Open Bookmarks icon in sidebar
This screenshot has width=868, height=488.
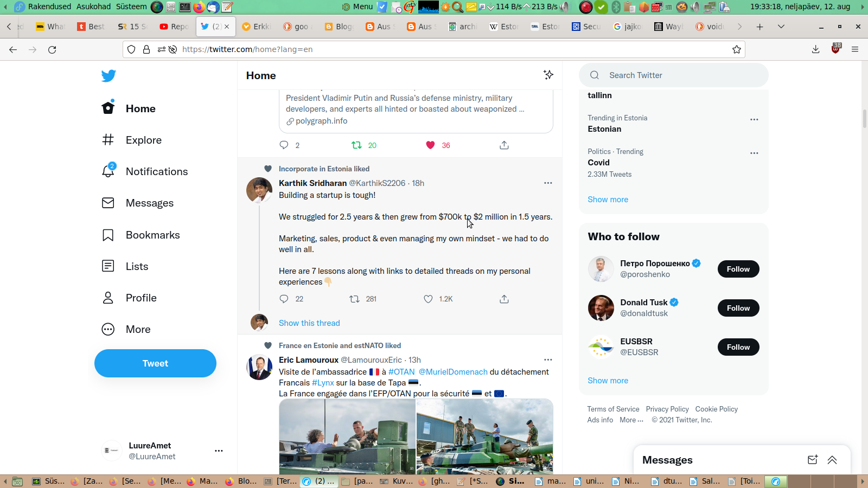pos(108,235)
